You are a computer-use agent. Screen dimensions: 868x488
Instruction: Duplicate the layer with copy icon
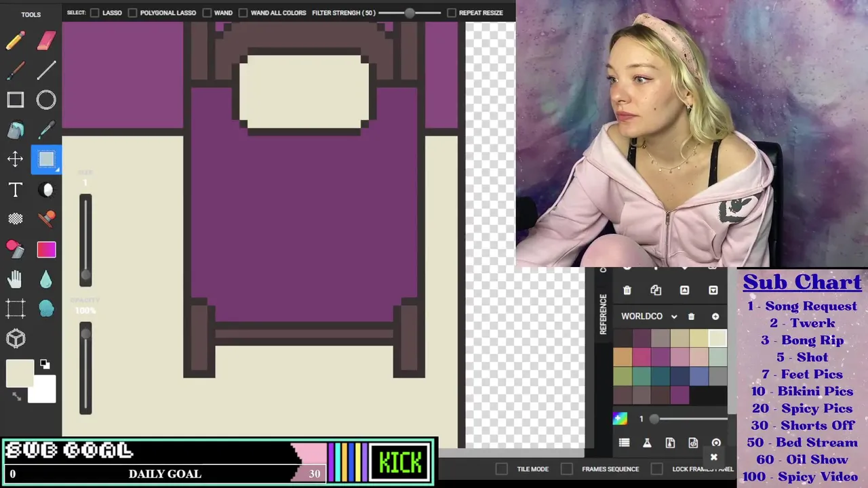656,290
